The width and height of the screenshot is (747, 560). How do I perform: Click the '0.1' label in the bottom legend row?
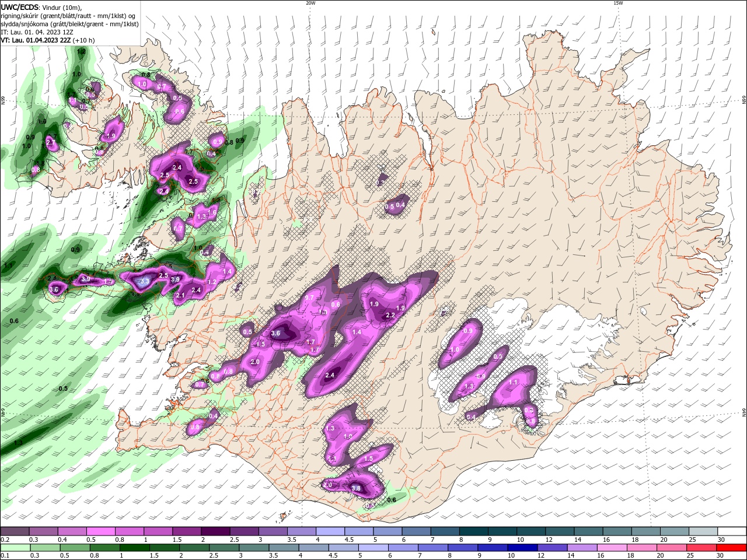click(5, 556)
